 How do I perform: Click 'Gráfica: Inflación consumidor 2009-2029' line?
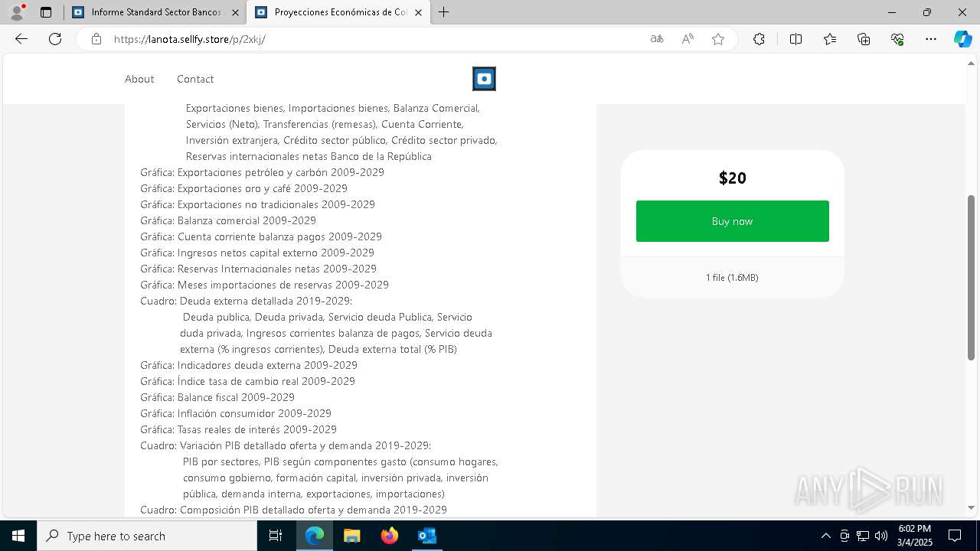pyautogui.click(x=236, y=413)
